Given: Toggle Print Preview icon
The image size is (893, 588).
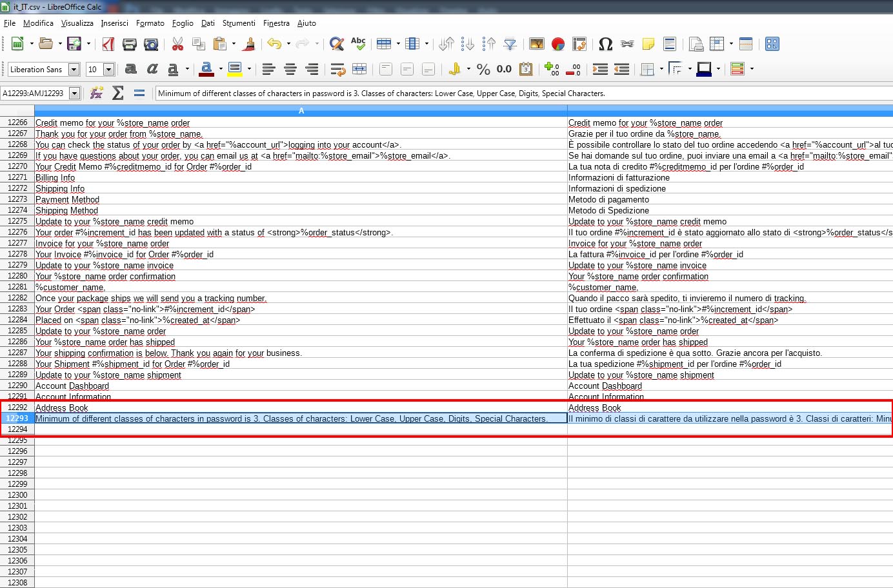Looking at the screenshot, I should coord(151,44).
